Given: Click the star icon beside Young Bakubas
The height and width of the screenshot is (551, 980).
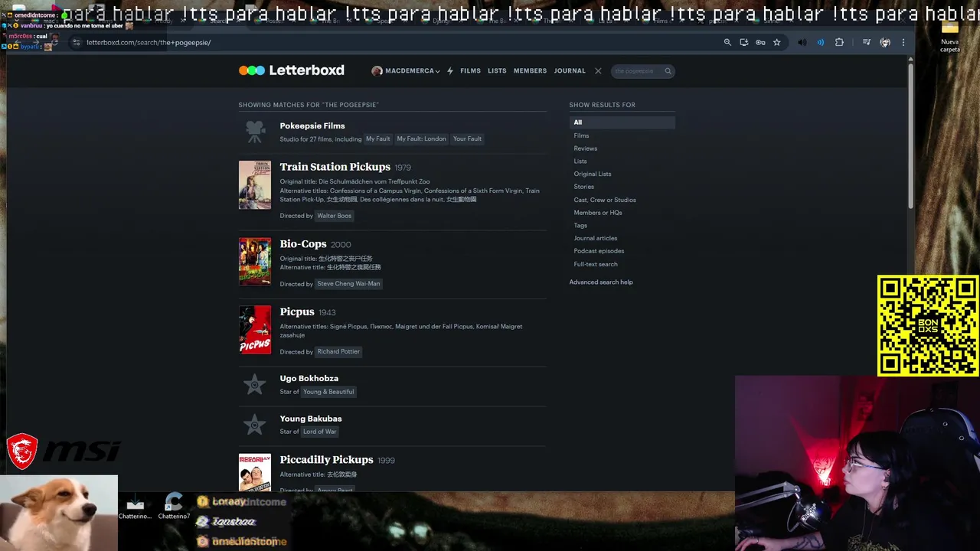Looking at the screenshot, I should coord(254,424).
